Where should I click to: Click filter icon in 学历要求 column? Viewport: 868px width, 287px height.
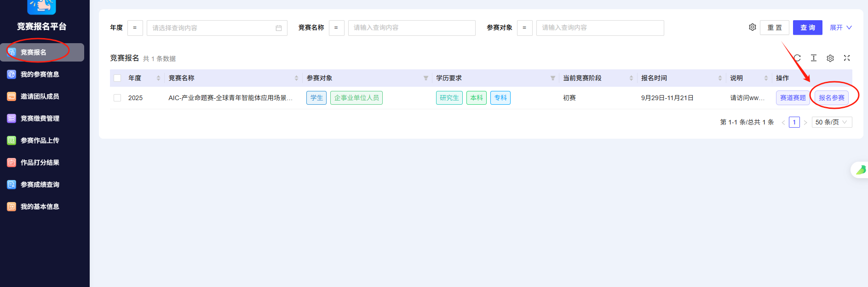tap(553, 79)
